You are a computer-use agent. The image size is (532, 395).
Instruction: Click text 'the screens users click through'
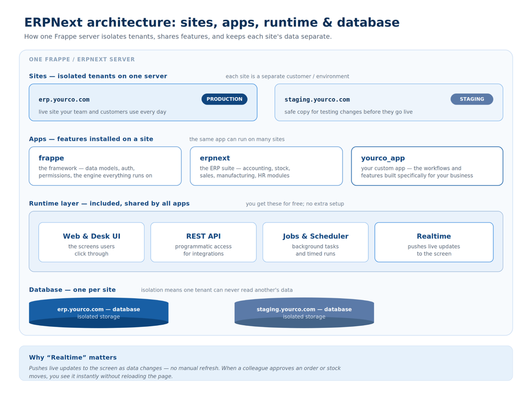[91, 250]
